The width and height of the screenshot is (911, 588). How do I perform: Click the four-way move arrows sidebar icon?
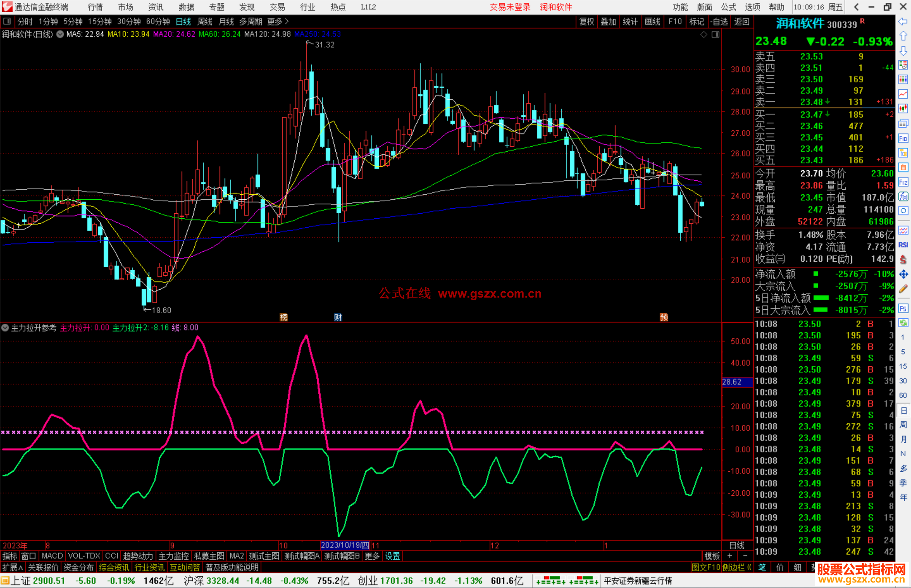pos(903,274)
